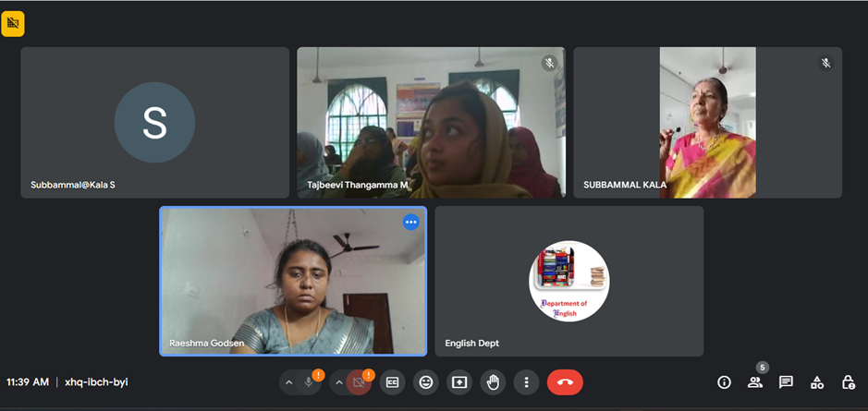Select Tajbeevi Thangamma M video tile

tap(431, 122)
